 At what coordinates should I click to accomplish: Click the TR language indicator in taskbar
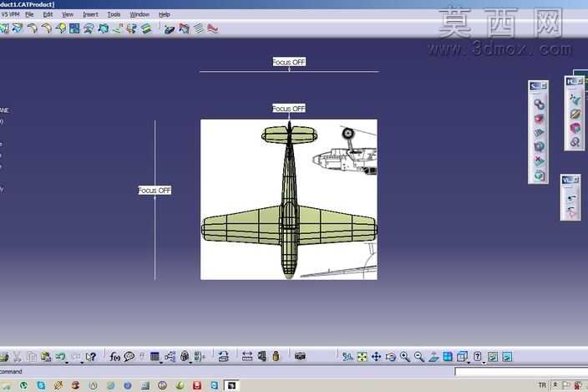click(542, 385)
